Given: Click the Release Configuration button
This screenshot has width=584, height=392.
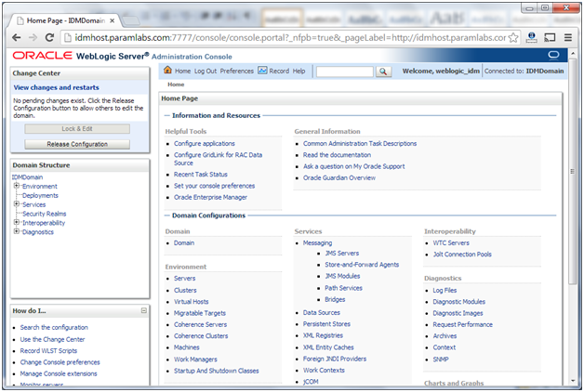Looking at the screenshot, I should pyautogui.click(x=77, y=144).
